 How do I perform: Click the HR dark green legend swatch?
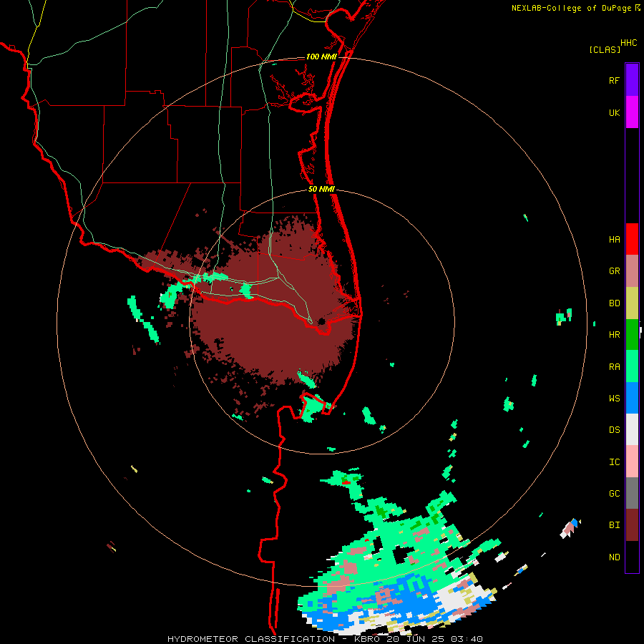click(x=632, y=335)
